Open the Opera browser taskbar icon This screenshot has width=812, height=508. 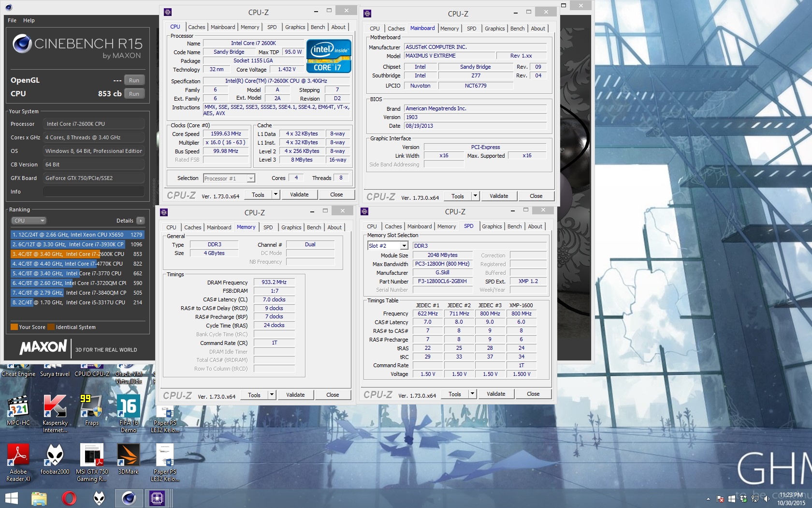(69, 498)
